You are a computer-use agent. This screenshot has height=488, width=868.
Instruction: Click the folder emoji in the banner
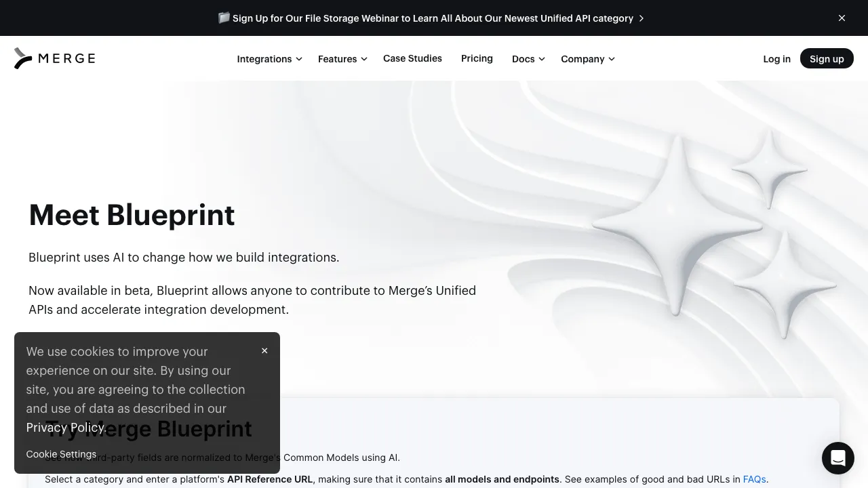tap(224, 18)
